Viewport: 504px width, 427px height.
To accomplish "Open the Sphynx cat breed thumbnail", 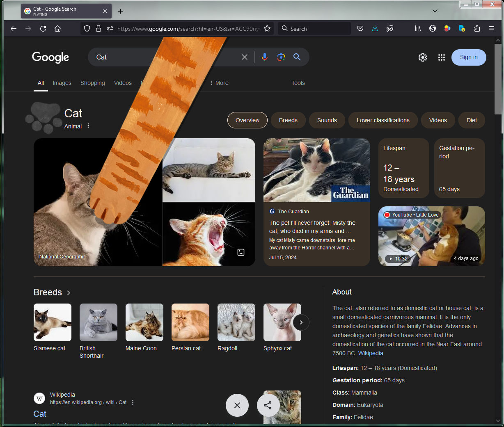I will click(282, 322).
